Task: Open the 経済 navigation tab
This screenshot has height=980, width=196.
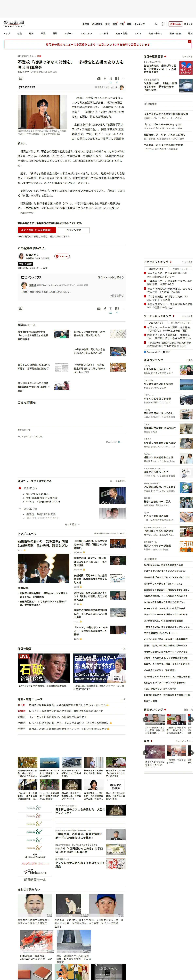Action: [x=31, y=33]
